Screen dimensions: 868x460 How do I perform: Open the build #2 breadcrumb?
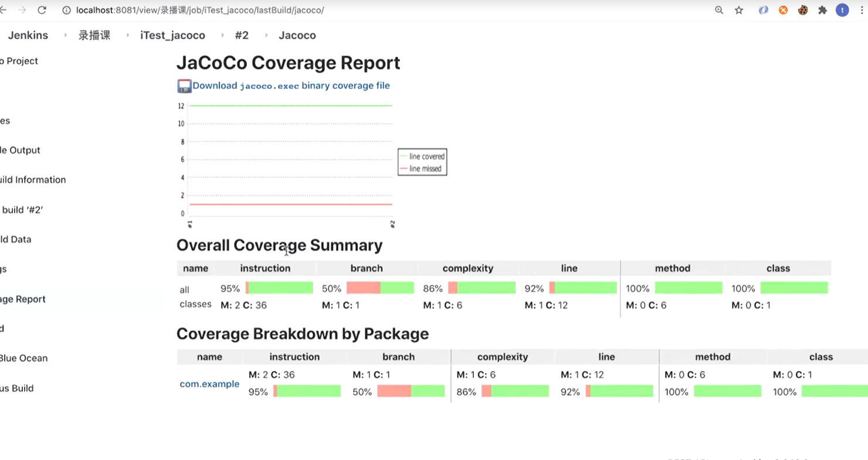tap(242, 35)
